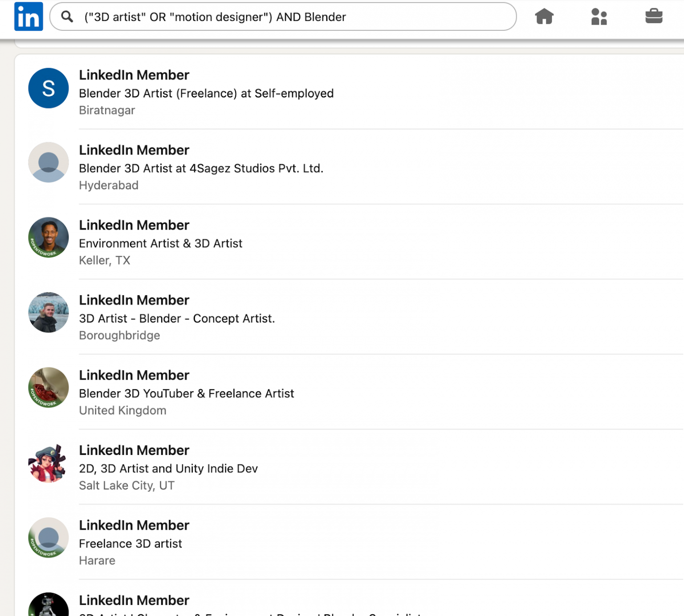Click the bottom partially visible member result
This screenshot has height=616, width=684.
click(x=134, y=600)
